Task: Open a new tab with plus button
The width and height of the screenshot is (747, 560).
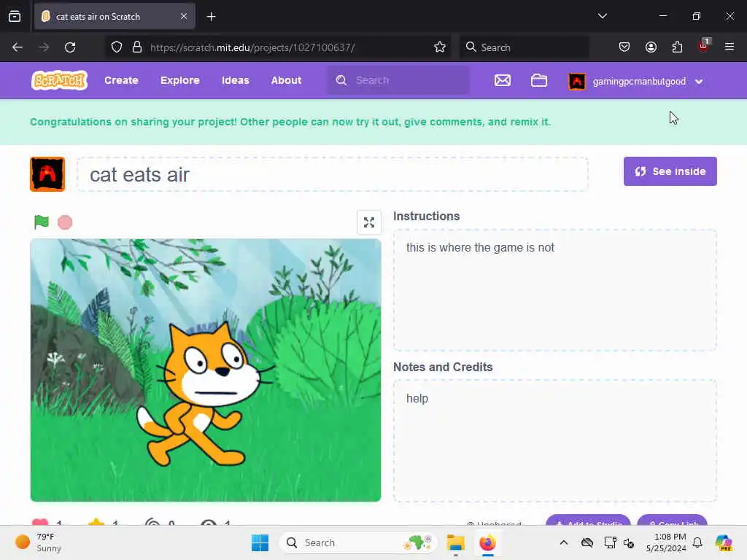Action: [x=211, y=17]
